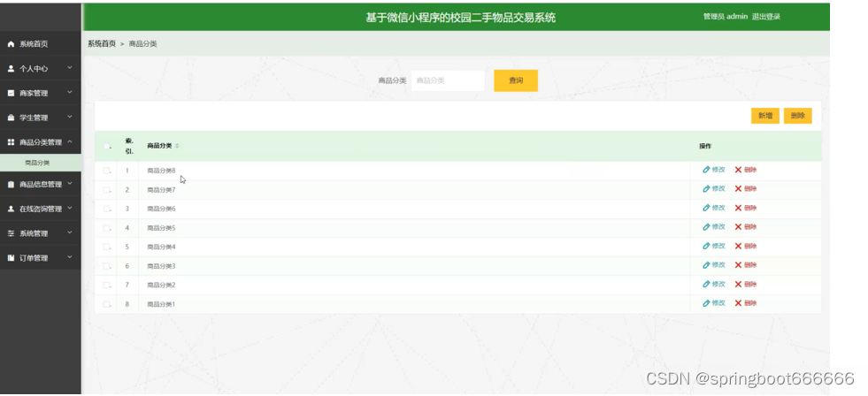Image resolution: width=868 pixels, height=396 pixels.
Task: Check the box for row 商品分类3
Action: pos(107,266)
